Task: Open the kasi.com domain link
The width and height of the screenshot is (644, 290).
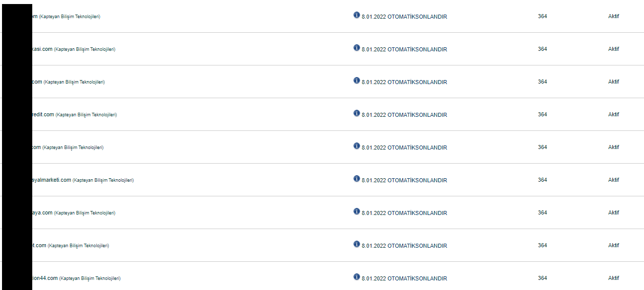Action: click(42, 49)
